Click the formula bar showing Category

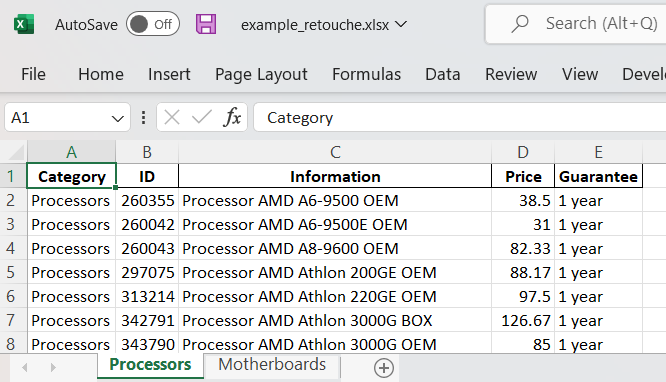coord(460,118)
